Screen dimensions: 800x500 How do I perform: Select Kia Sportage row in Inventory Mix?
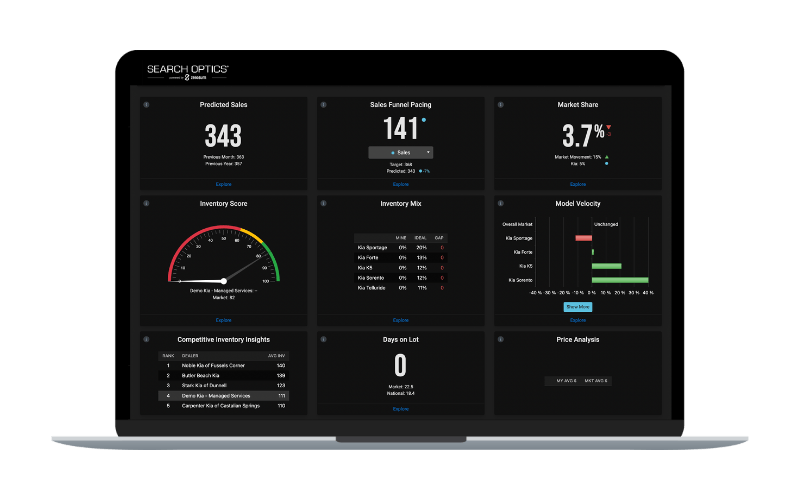(x=401, y=247)
